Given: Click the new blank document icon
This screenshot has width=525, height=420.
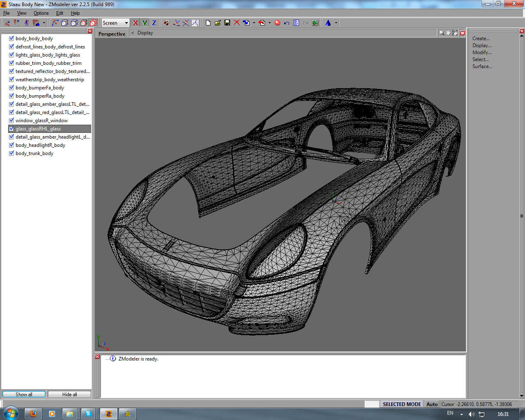Looking at the screenshot, I should click(x=208, y=23).
